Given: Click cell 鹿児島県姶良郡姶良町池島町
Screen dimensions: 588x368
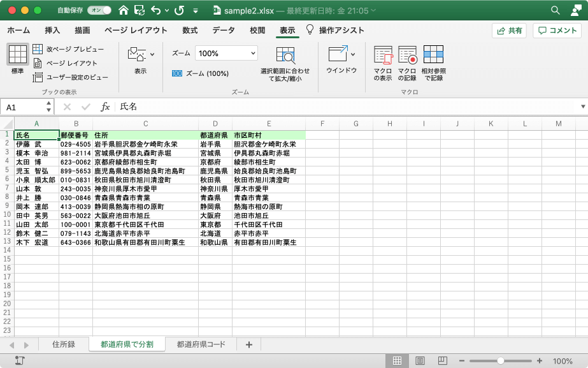Looking at the screenshot, I should tap(145, 171).
